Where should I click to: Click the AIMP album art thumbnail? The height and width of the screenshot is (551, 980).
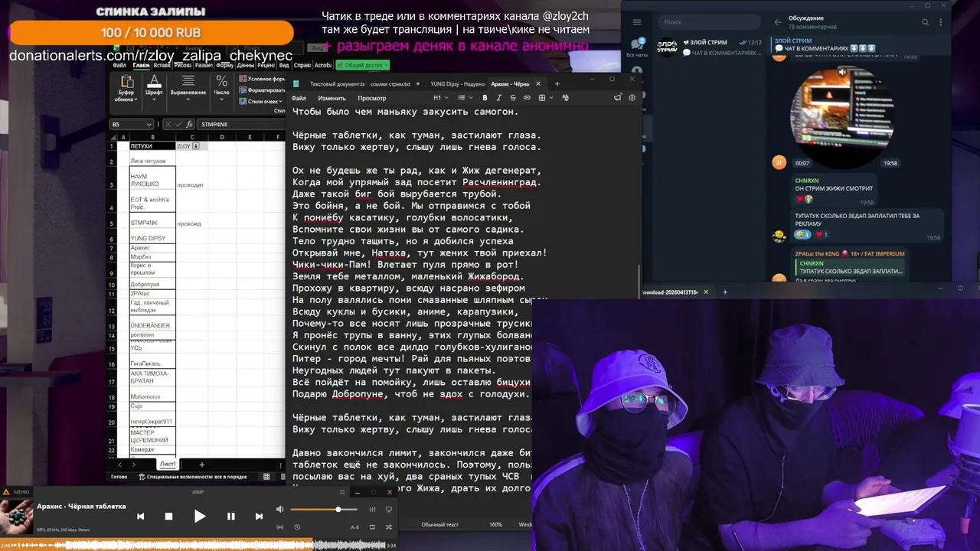point(16,516)
